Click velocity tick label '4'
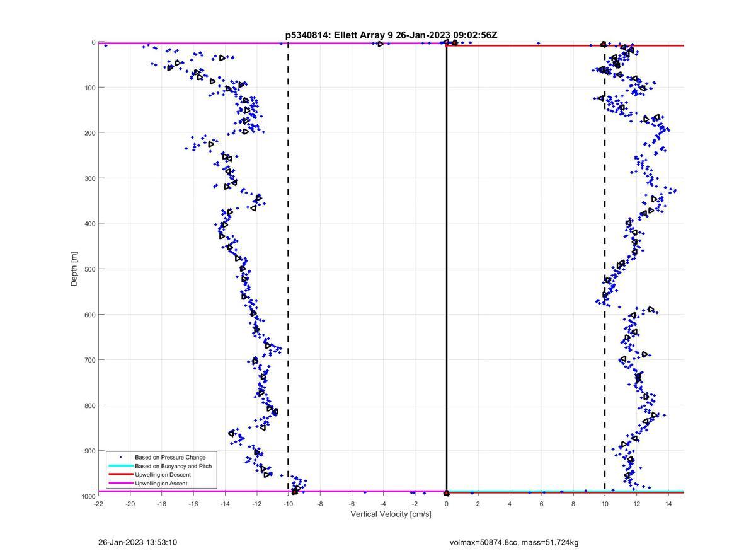756x558 pixels. coord(510,504)
